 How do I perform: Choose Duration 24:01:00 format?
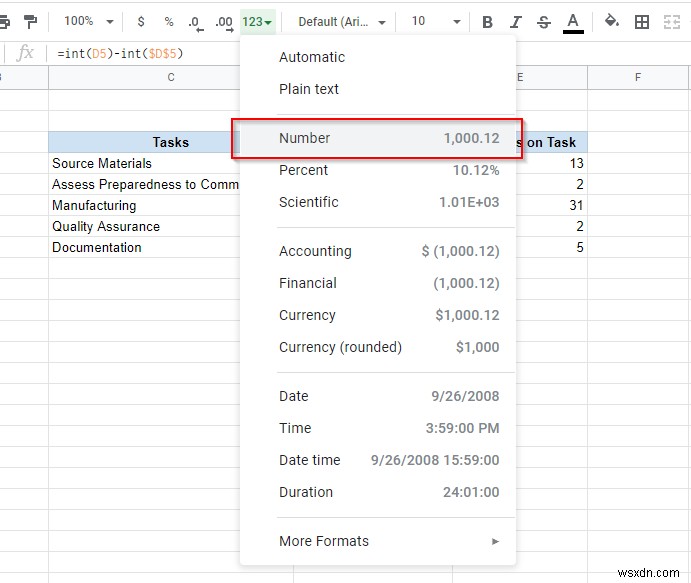tap(378, 492)
